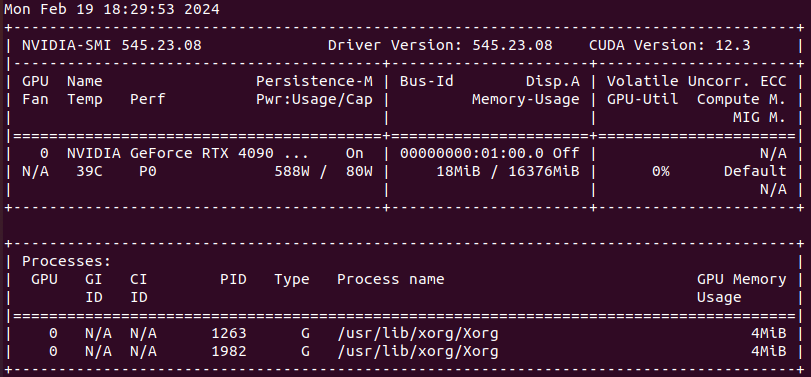Click PID 1982 in processes table

(x=229, y=352)
